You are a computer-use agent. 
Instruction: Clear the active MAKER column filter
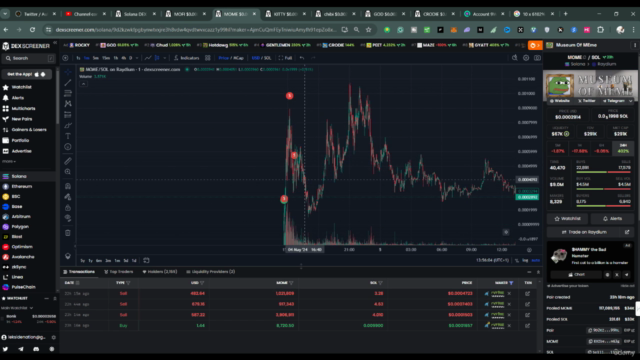(x=511, y=283)
